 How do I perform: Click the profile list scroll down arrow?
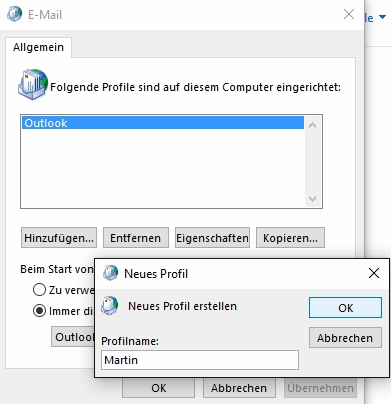[x=312, y=199]
